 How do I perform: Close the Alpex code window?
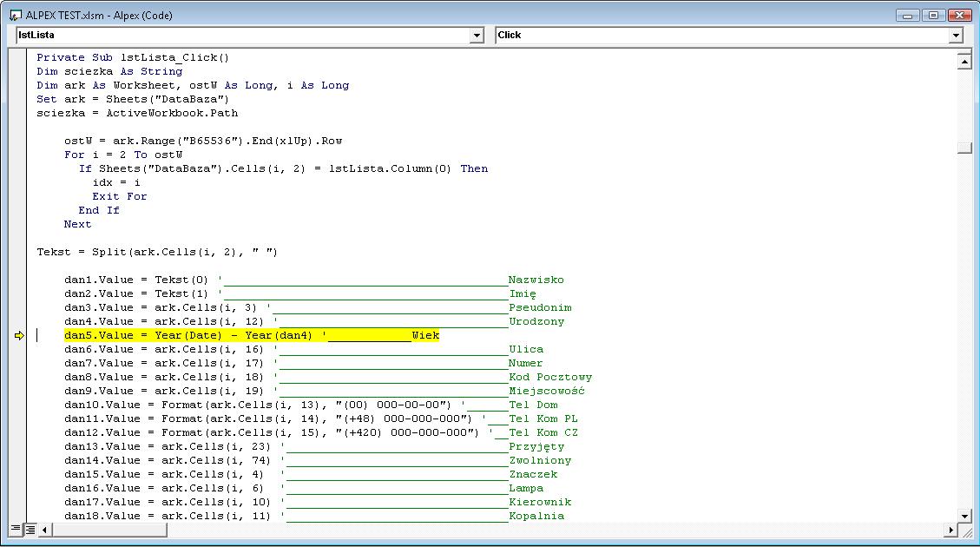[x=959, y=15]
